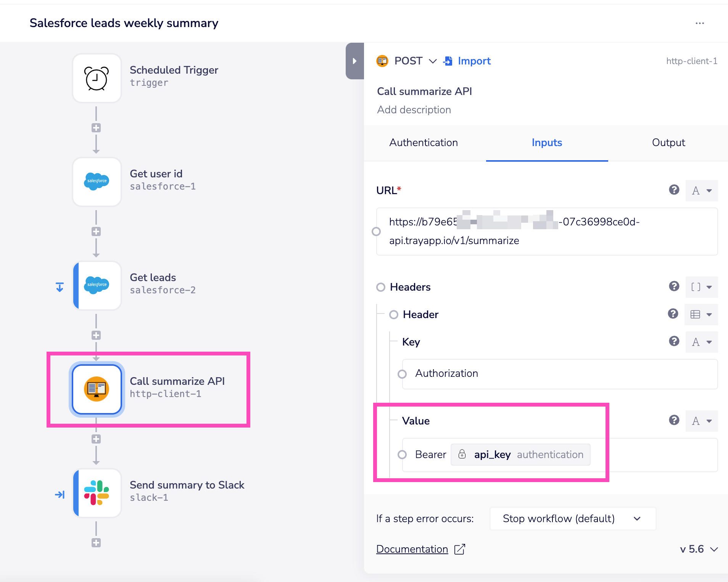728x582 pixels.
Task: Switch to the Output tab
Action: [668, 143]
